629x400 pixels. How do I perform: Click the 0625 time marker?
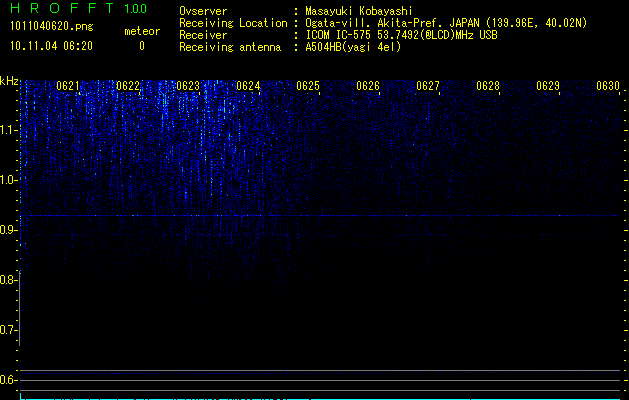(308, 86)
